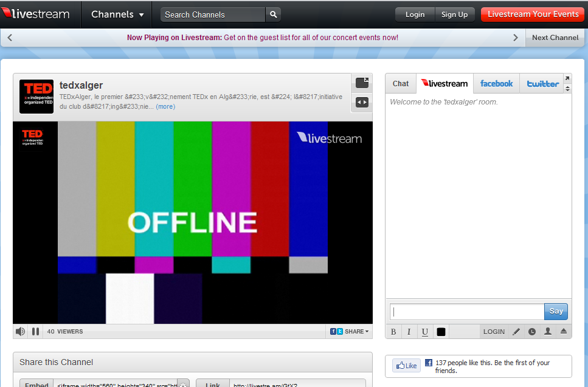Screen dimensions: 588x387
Task: Pop out the video player window
Action: coord(362,83)
